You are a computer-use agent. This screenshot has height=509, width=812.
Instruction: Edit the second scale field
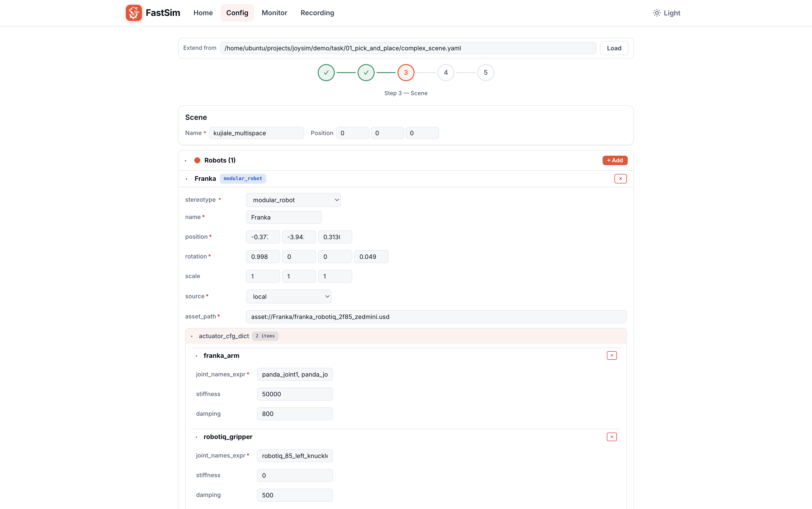coord(299,276)
